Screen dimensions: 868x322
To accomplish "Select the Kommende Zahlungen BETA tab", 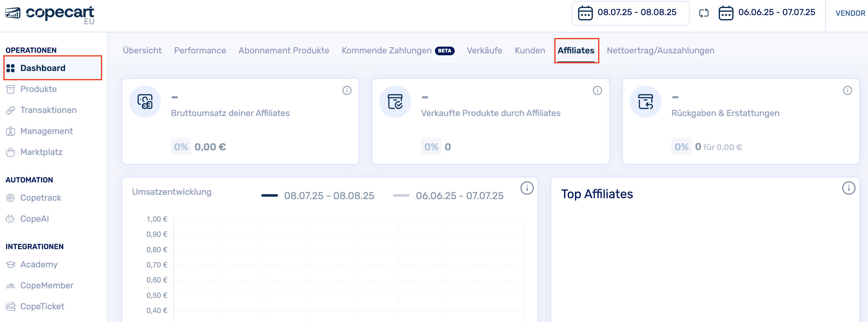I will click(x=398, y=51).
